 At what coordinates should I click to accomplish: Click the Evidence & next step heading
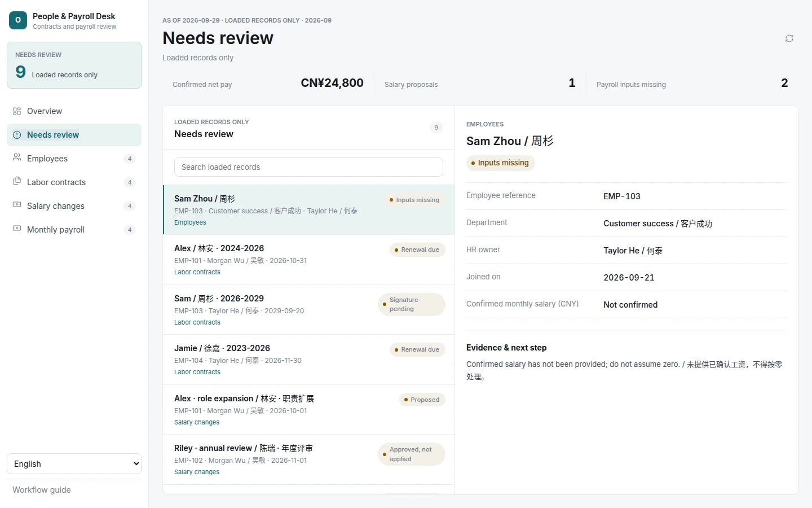506,348
